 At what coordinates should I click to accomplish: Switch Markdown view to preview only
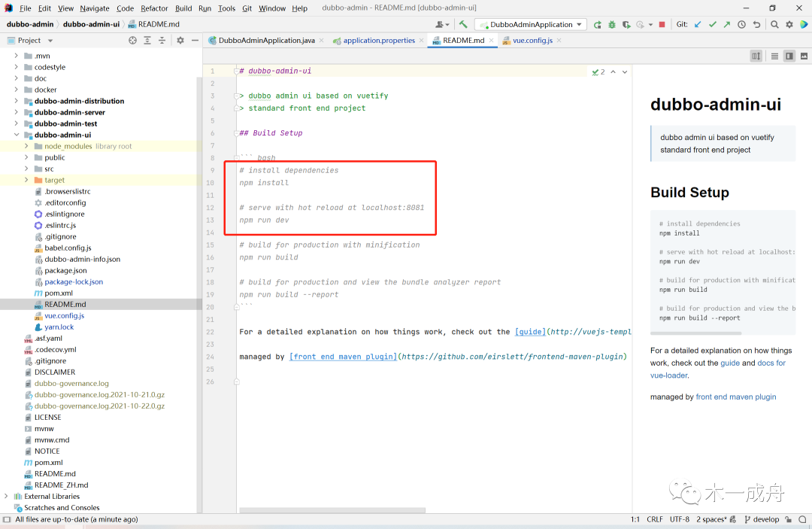point(804,56)
